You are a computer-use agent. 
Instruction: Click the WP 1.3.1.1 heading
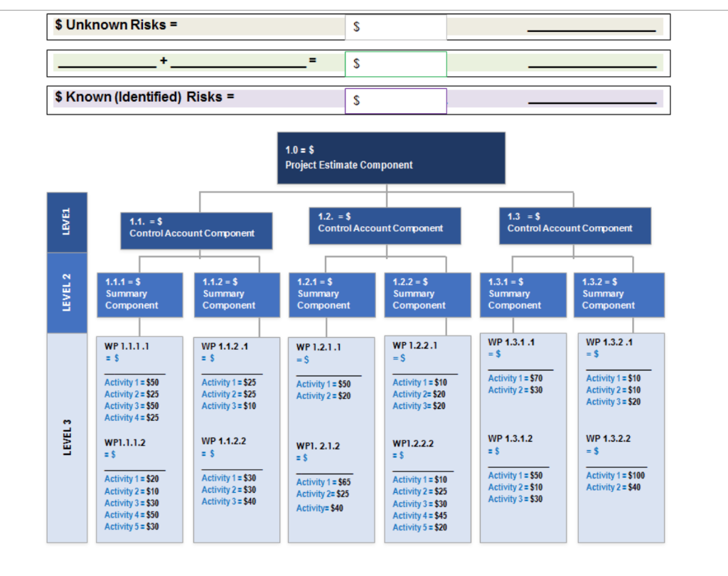click(511, 342)
